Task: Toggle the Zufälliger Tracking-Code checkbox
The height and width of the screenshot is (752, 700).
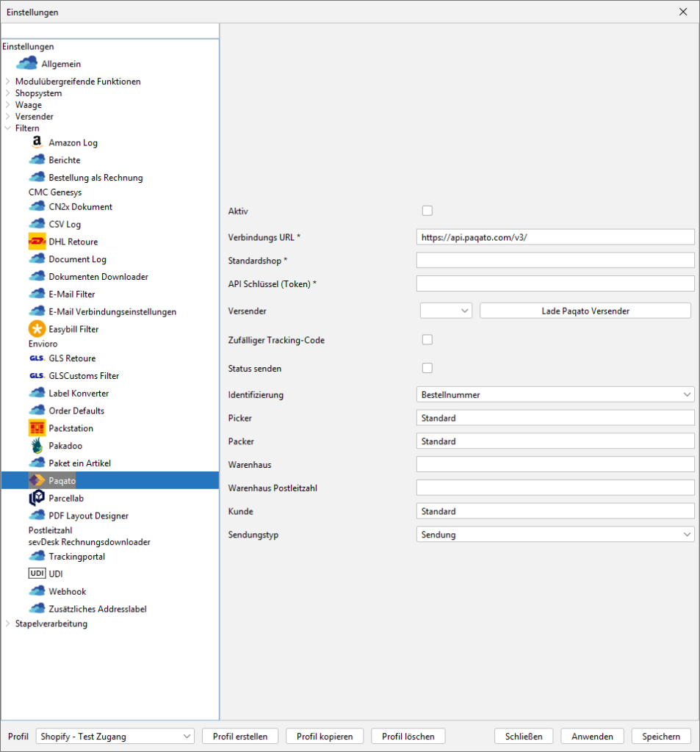Action: pos(427,340)
